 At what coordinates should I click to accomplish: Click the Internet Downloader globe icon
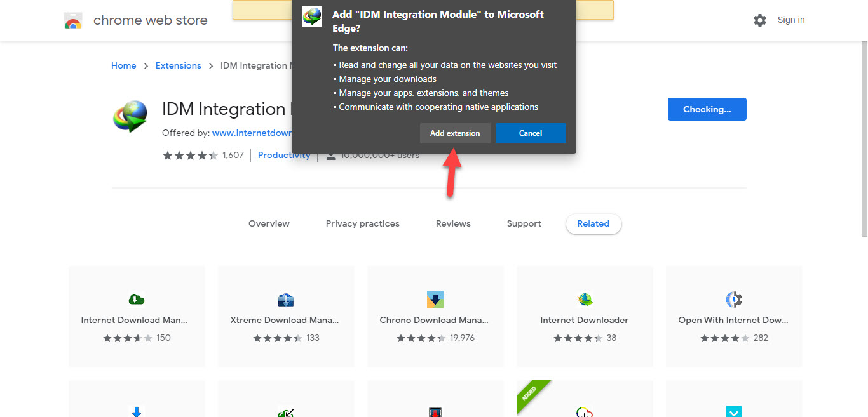click(x=585, y=300)
